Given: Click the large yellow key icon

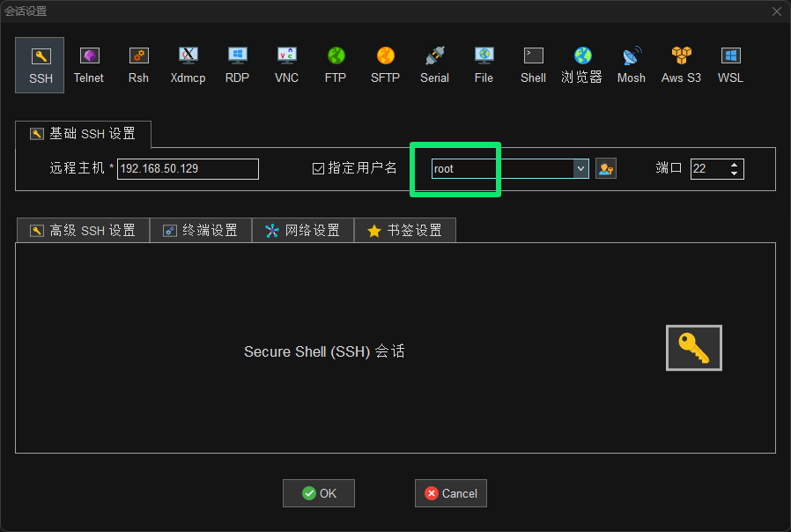Looking at the screenshot, I should (x=694, y=348).
